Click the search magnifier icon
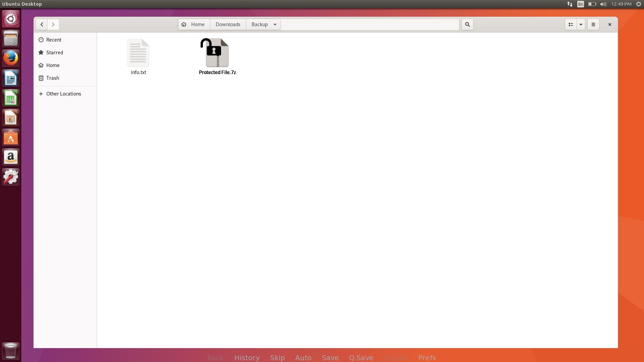Screen dimensions: 644x362 point(467,25)
